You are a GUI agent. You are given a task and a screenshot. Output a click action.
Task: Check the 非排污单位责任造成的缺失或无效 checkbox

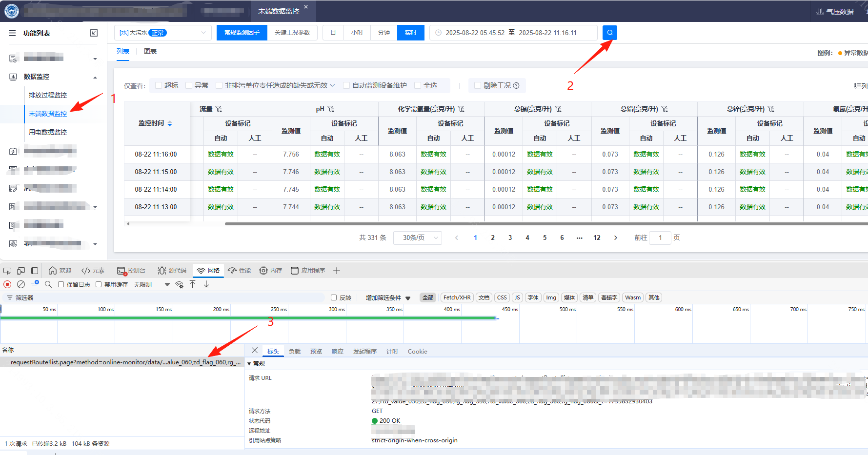(x=219, y=85)
